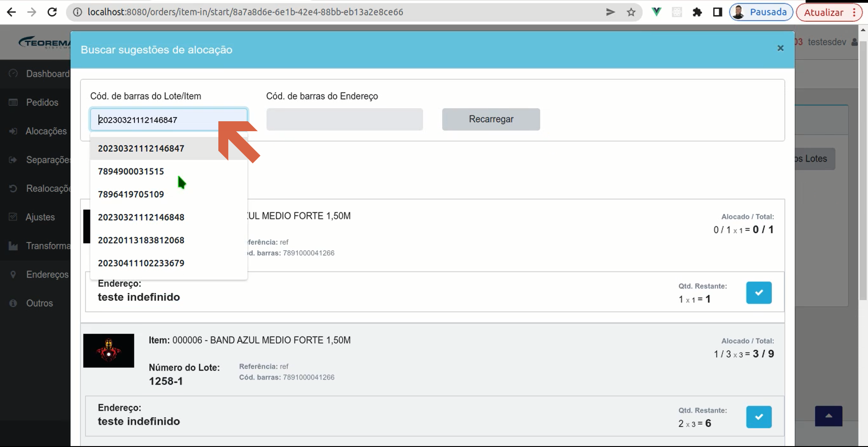Reload the page with the refresh icon
The image size is (868, 447).
52,12
